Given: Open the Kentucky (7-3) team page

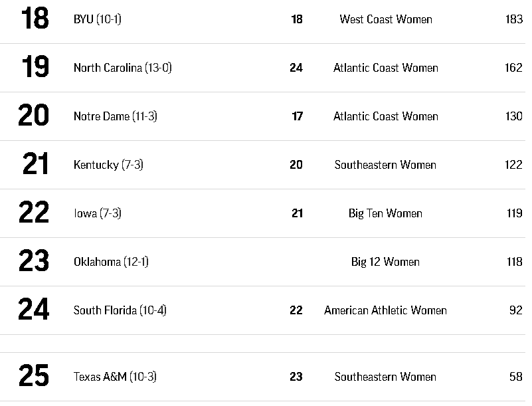Looking at the screenshot, I should [x=108, y=165].
